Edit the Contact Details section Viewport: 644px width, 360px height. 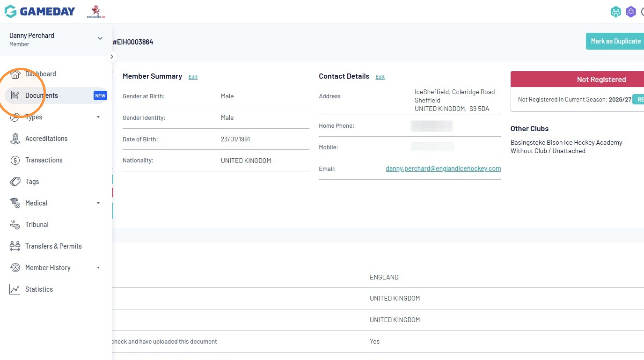[380, 77]
